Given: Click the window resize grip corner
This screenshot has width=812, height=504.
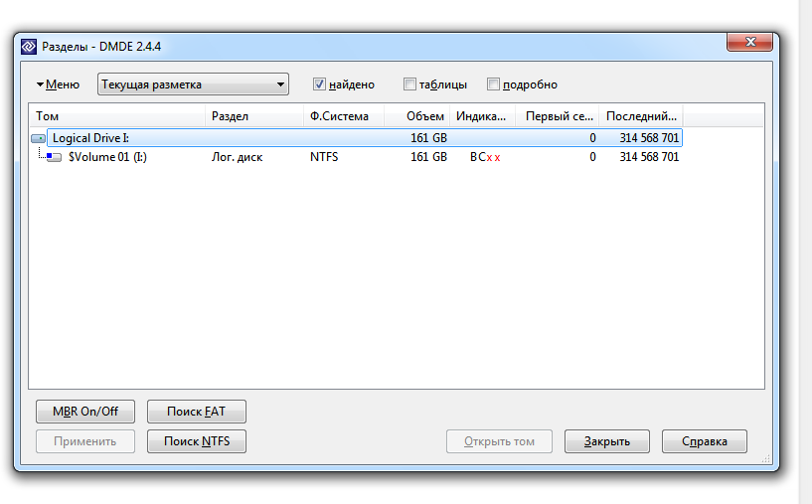Looking at the screenshot, I should tap(766, 458).
